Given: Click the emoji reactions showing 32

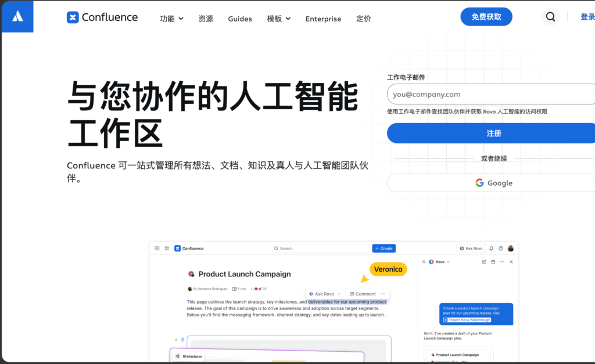Looking at the screenshot, I should pyautogui.click(x=259, y=289).
